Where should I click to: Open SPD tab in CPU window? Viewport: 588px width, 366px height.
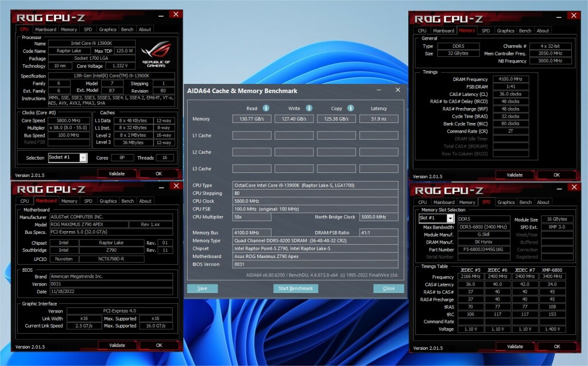[88, 29]
